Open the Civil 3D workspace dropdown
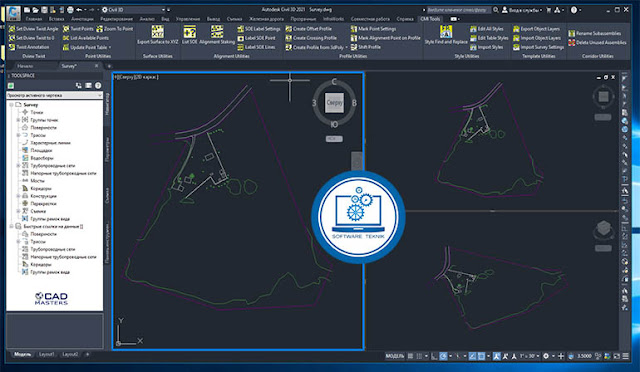640x372 pixels. pyautogui.click(x=133, y=10)
